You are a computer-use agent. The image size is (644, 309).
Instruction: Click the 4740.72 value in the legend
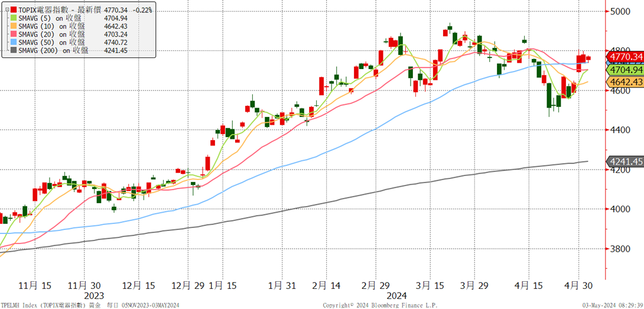[116, 43]
